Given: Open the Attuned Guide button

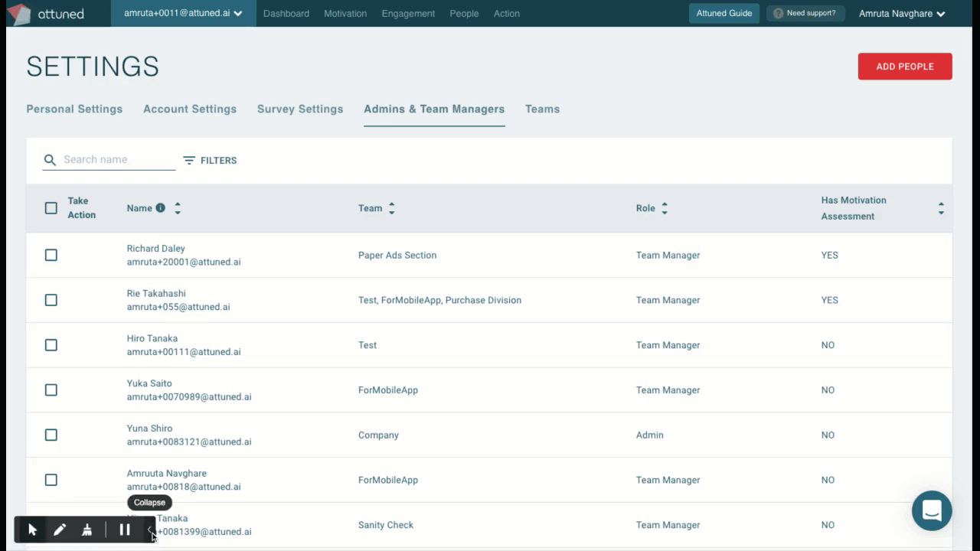Looking at the screenshot, I should click(724, 13).
